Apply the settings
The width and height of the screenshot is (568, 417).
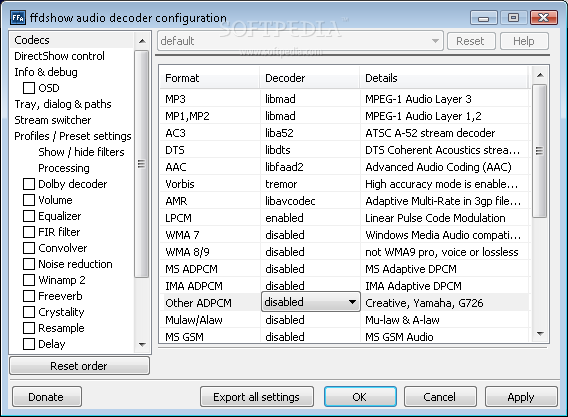click(x=521, y=397)
